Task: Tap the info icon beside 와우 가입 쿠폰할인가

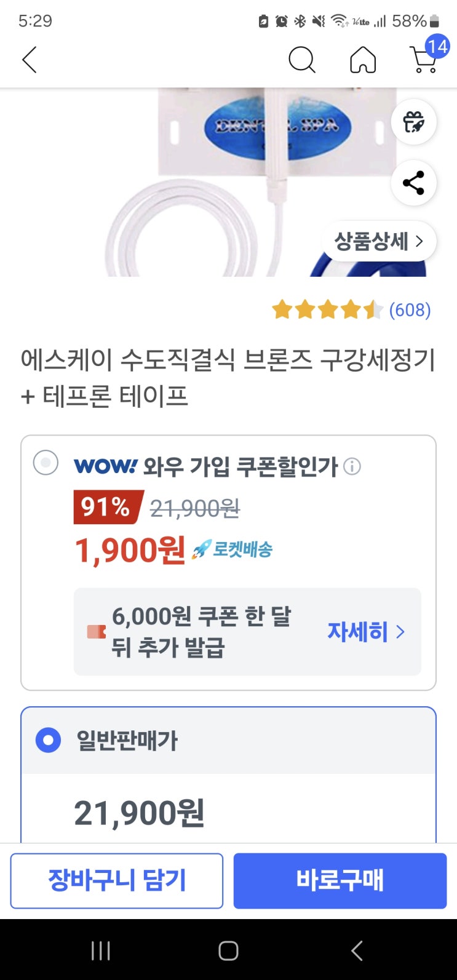Action: (352, 467)
